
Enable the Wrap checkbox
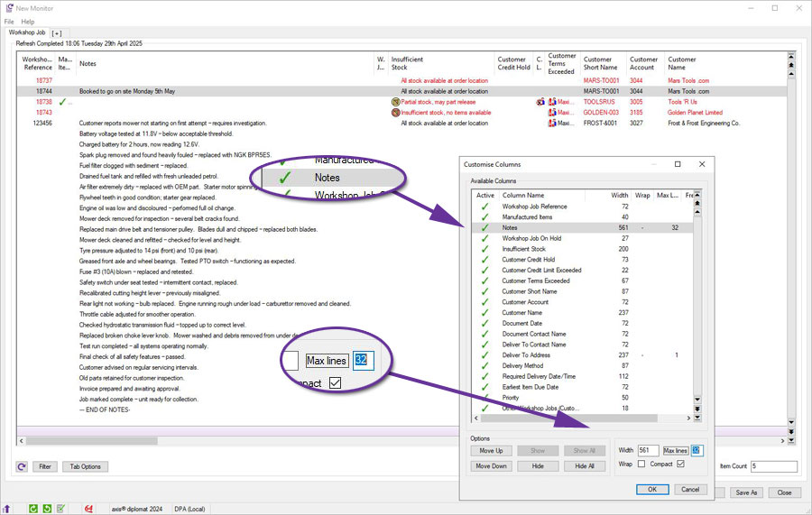641,464
